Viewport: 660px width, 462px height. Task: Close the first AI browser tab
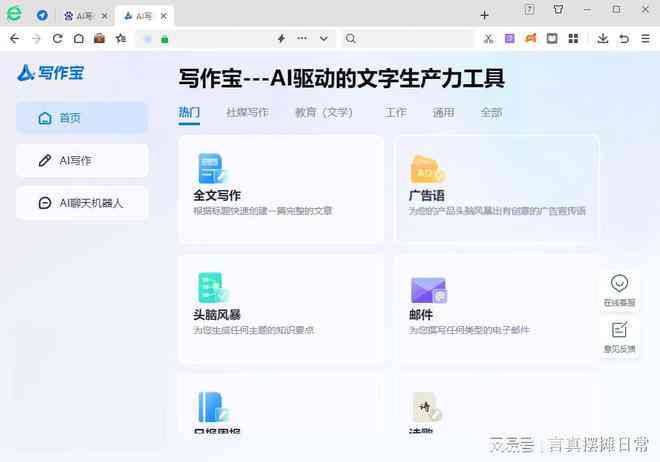click(x=105, y=16)
